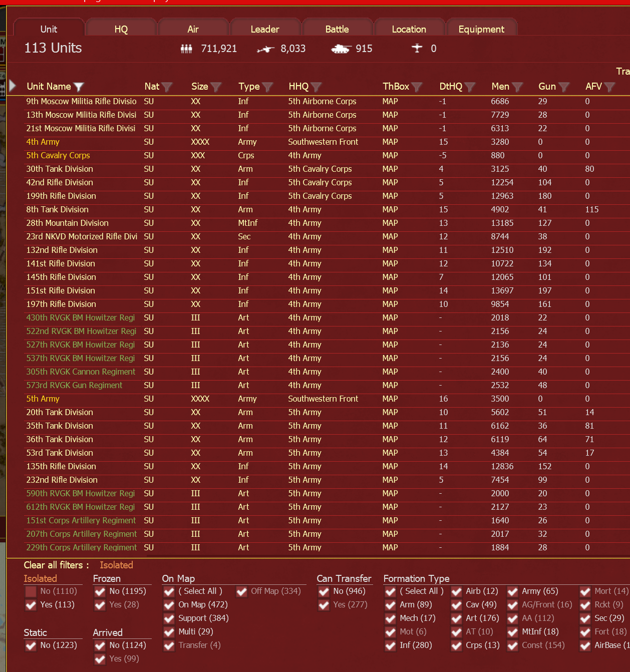Enable the Isolated No (1110) checkbox
Viewport: 630px width, 672px height.
[31, 591]
